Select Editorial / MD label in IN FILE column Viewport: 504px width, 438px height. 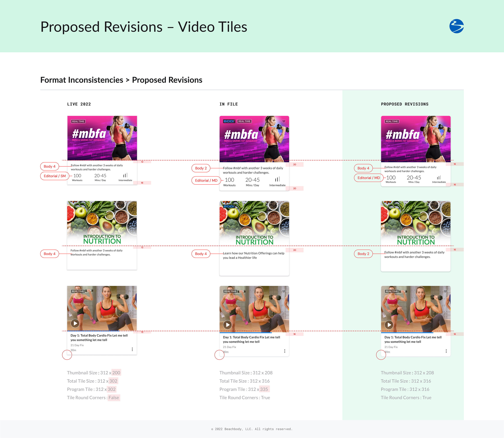[x=206, y=180]
